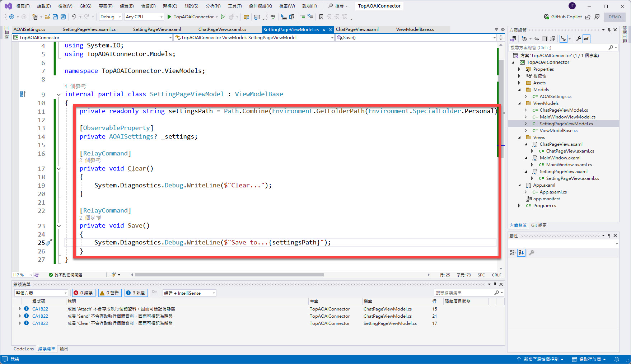Open MainWindowViewModel.cs in Solution Explorer

[x=567, y=117]
